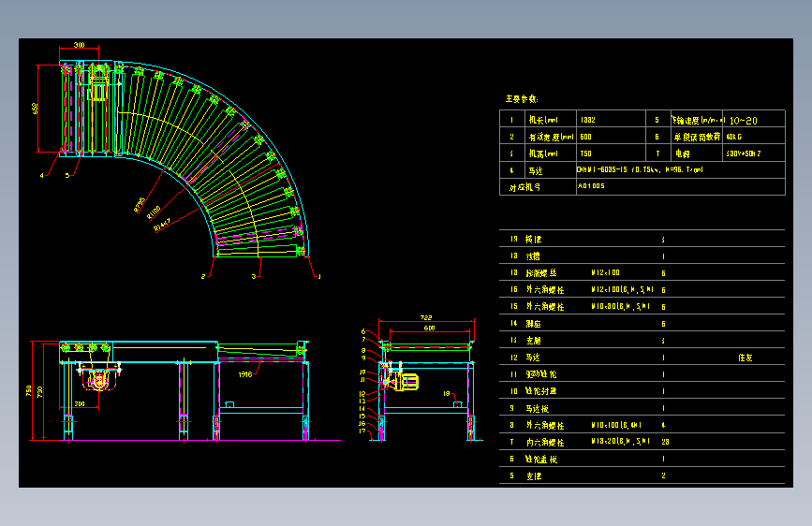Image resolution: width=812 pixels, height=526 pixels.
Task: Select the A01005 machine number value
Action: (x=591, y=186)
